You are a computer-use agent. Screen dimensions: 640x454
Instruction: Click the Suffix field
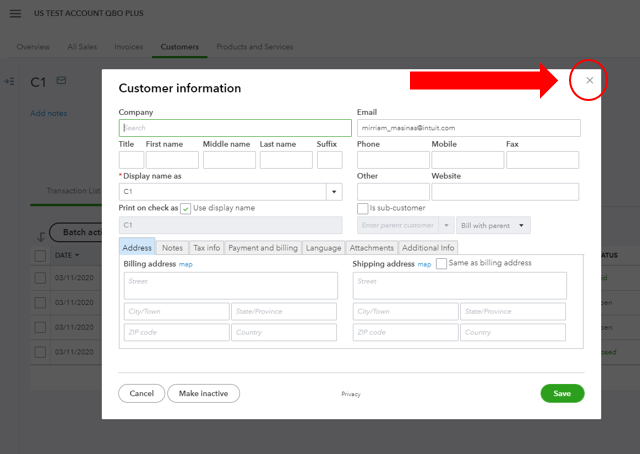(330, 160)
